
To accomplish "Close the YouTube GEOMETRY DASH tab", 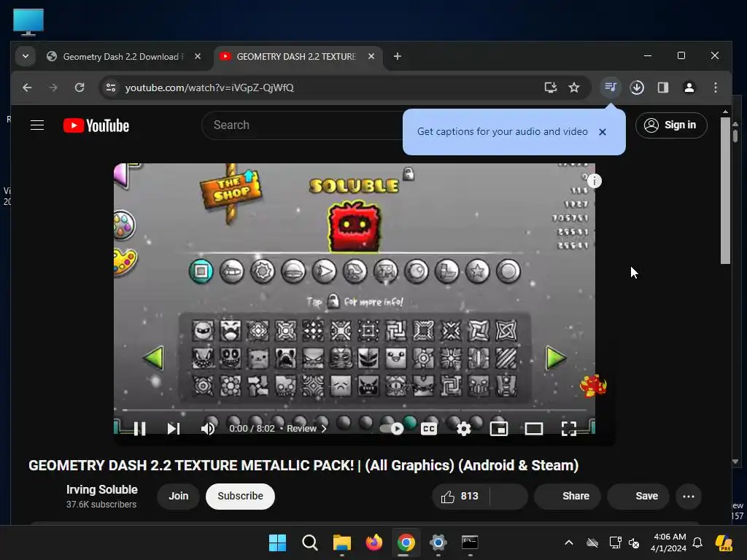I will [371, 56].
